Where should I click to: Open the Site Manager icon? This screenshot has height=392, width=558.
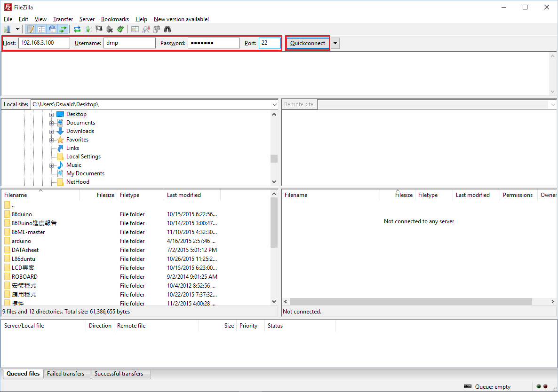(x=7, y=29)
